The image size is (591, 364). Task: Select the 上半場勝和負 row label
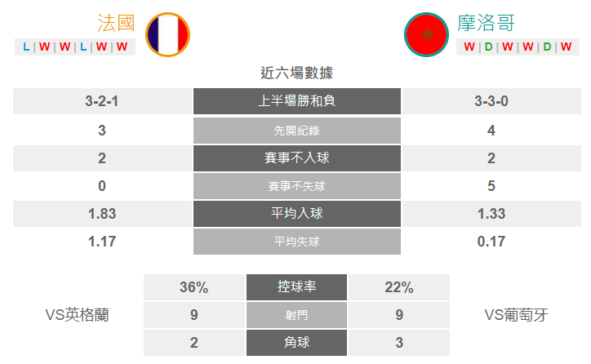click(x=297, y=101)
